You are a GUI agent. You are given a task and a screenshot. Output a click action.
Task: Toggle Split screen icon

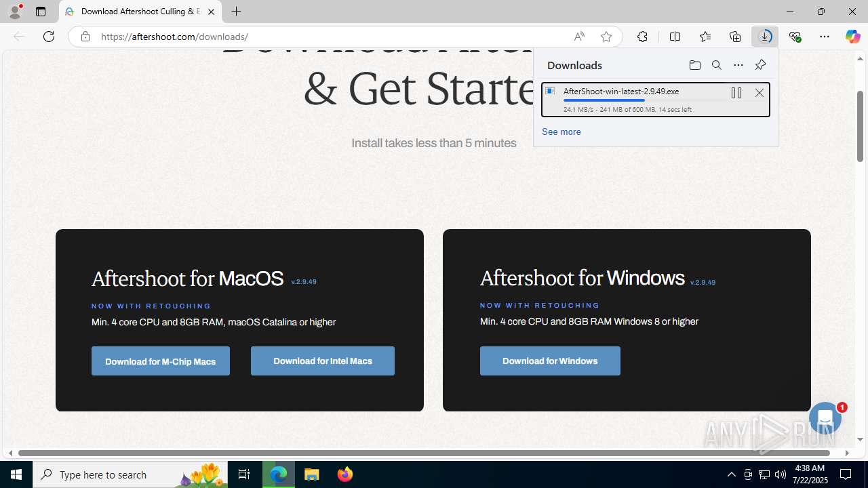pos(675,37)
